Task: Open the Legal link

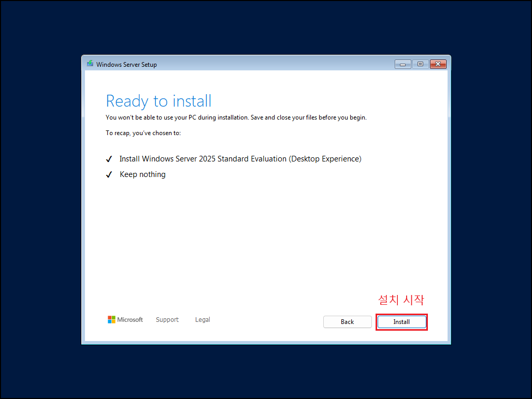Action: [203, 320]
